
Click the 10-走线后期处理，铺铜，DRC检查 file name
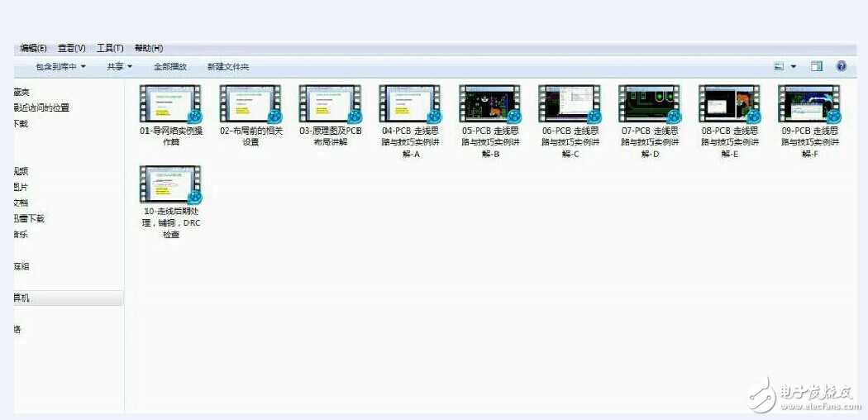170,223
